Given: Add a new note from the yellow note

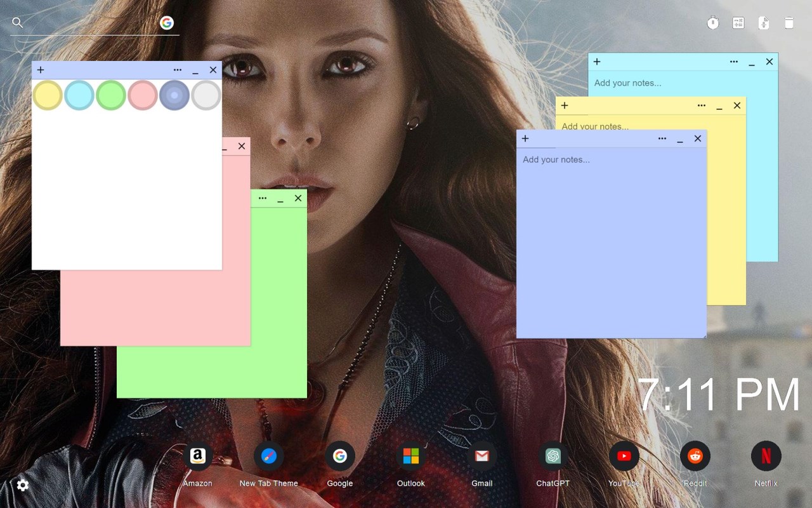Looking at the screenshot, I should coord(565,105).
